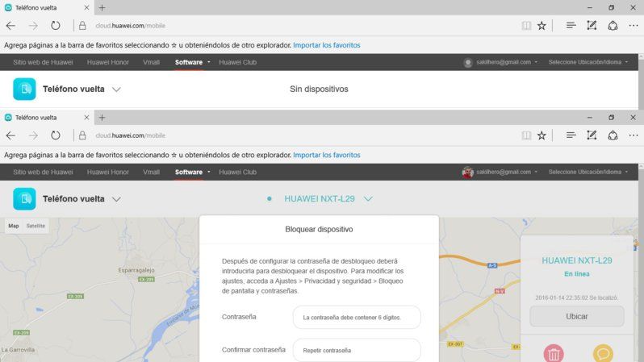The image size is (644, 362).
Task: Click Forward arrow in lower browser window
Action: pyautogui.click(x=33, y=135)
